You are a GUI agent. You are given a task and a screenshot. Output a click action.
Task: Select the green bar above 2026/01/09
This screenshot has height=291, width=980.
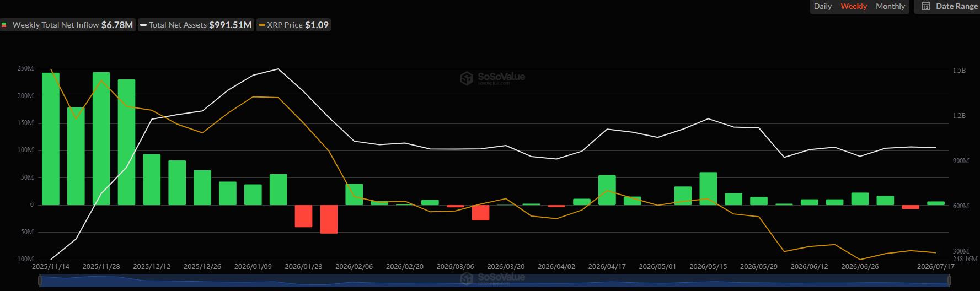point(253,195)
